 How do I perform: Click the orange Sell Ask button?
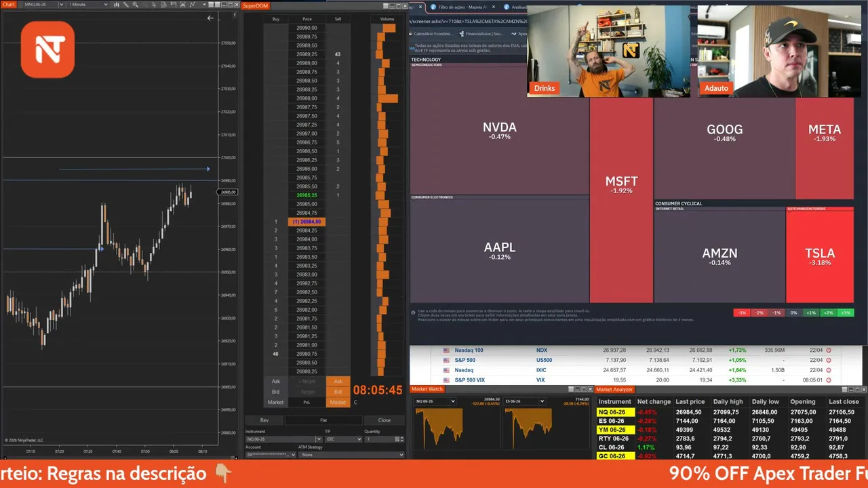[338, 381]
